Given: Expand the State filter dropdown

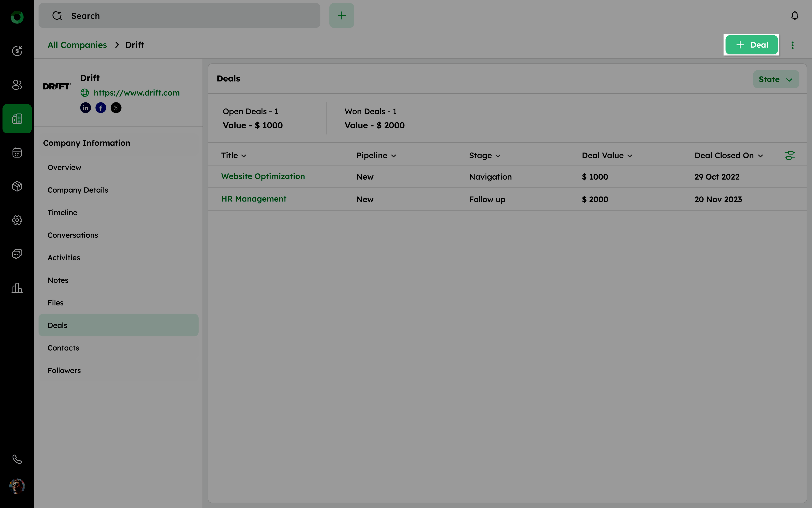Looking at the screenshot, I should (x=775, y=79).
